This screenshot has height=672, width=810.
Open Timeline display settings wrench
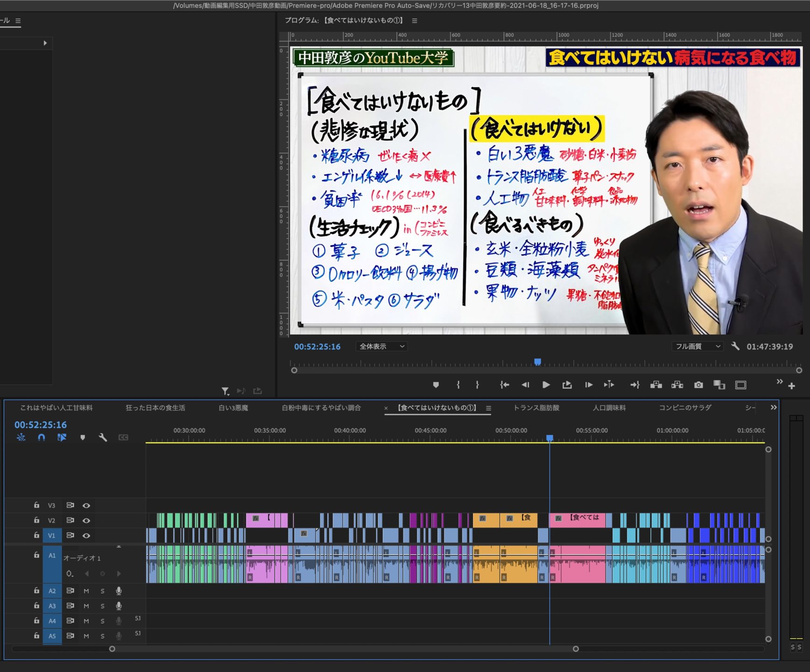coord(103,437)
